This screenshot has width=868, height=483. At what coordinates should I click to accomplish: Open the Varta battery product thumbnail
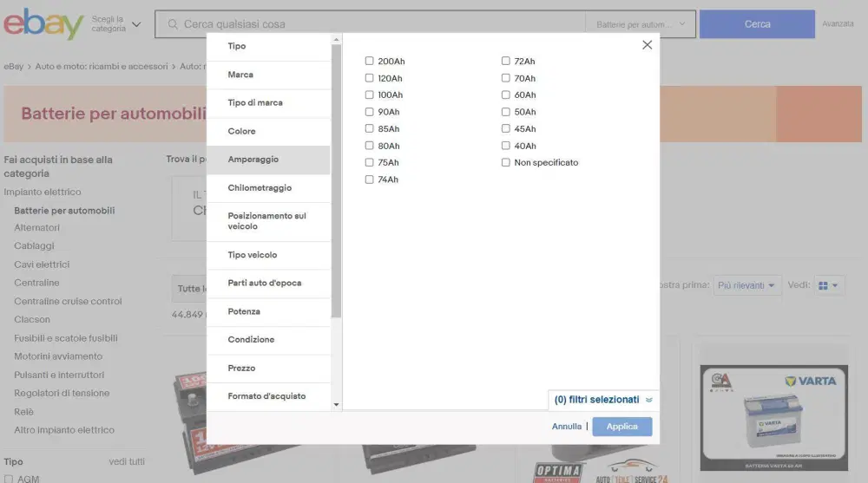coord(773,418)
